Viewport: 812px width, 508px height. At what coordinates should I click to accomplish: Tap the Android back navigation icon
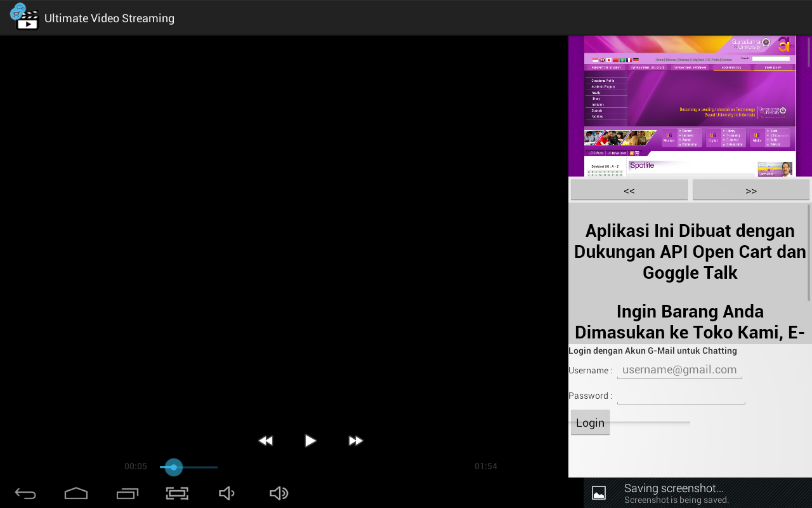click(x=25, y=493)
